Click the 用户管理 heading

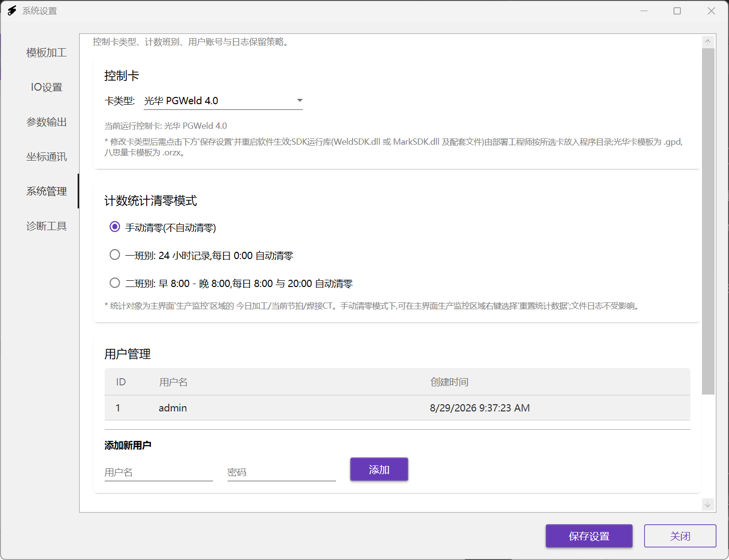tap(128, 354)
